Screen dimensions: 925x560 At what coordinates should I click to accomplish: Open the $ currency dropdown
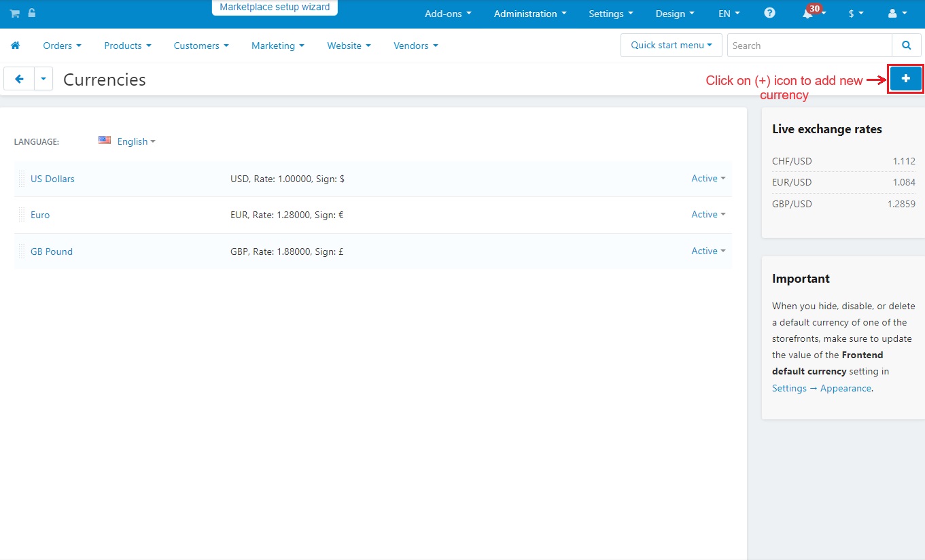click(x=856, y=14)
